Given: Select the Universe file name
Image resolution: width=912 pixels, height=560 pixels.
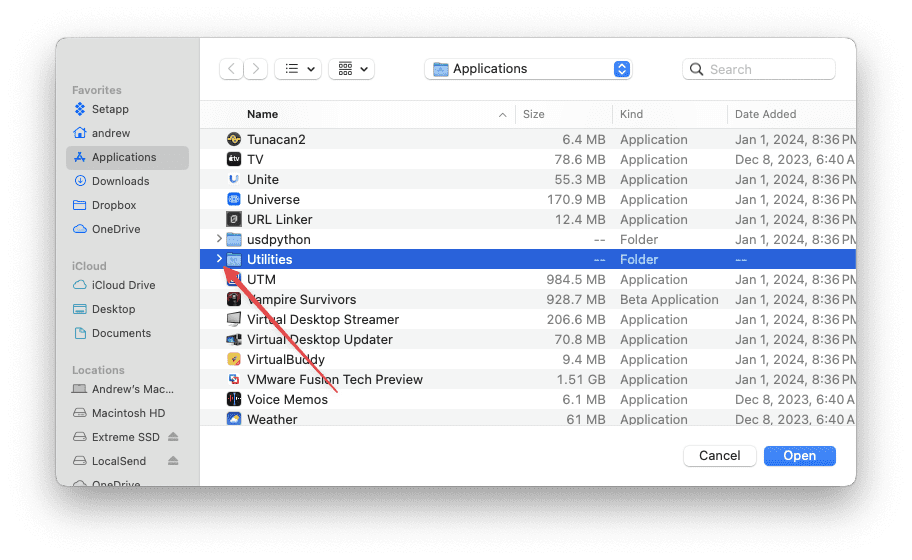Looking at the screenshot, I should pyautogui.click(x=273, y=199).
